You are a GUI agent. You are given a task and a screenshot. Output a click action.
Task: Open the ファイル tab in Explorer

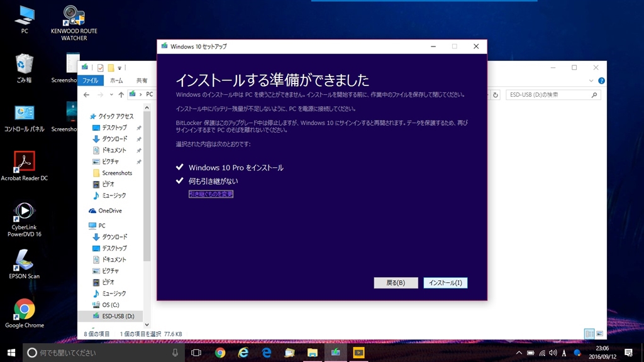coord(91,80)
